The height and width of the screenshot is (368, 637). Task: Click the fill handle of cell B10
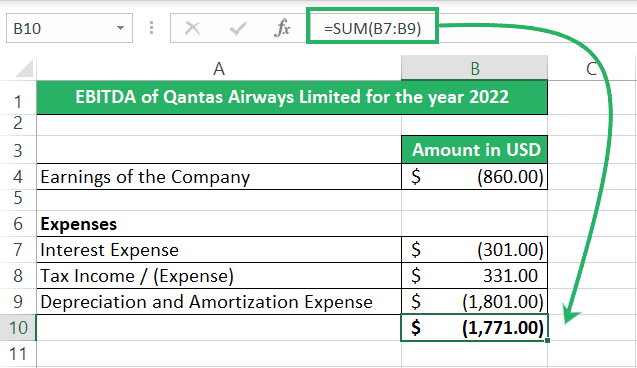click(x=548, y=340)
